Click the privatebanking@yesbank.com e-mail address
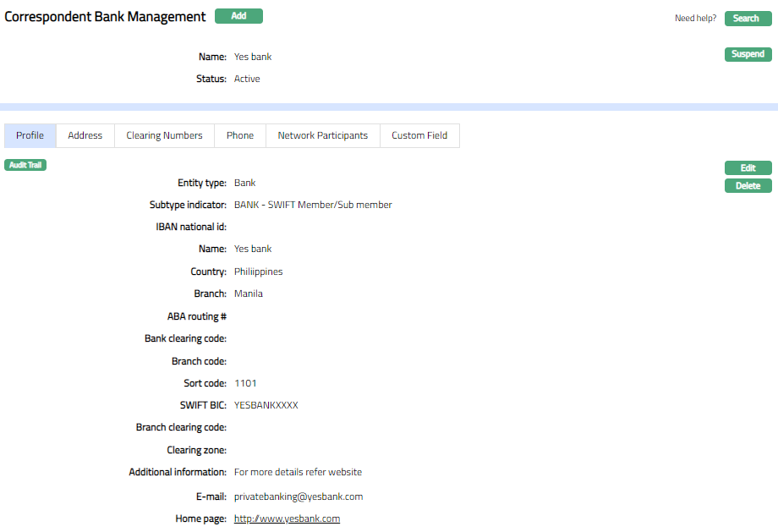The width and height of the screenshot is (778, 532). [298, 497]
